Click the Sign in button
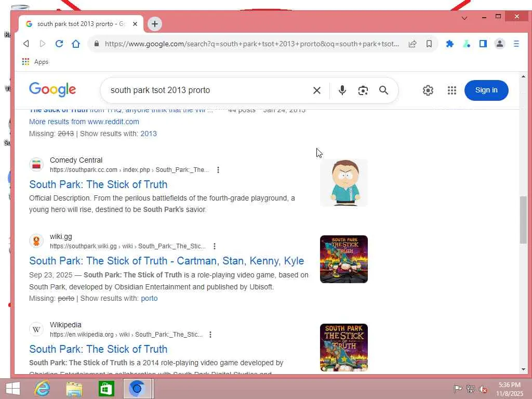Screen dimensions: 532x399 (486, 90)
